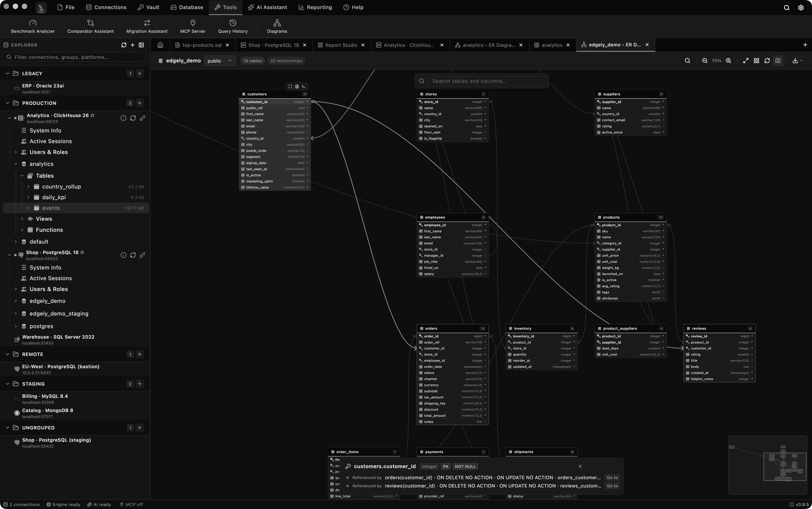The width and height of the screenshot is (812, 509).
Task: Go to reviews(customer_id) reference
Action: point(612,486)
